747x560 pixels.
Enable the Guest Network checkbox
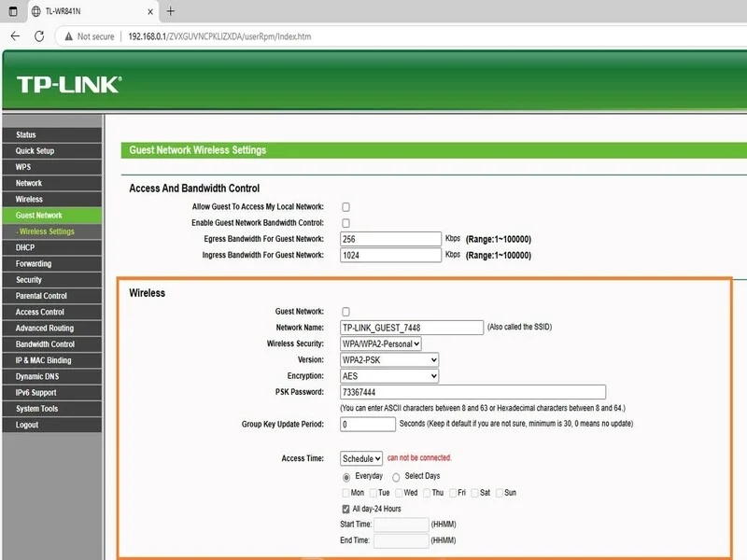click(x=345, y=312)
